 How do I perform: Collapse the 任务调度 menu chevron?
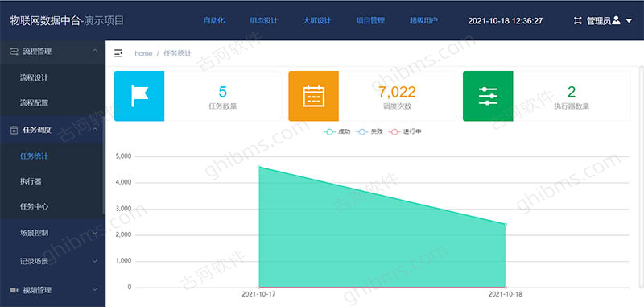tap(95, 130)
